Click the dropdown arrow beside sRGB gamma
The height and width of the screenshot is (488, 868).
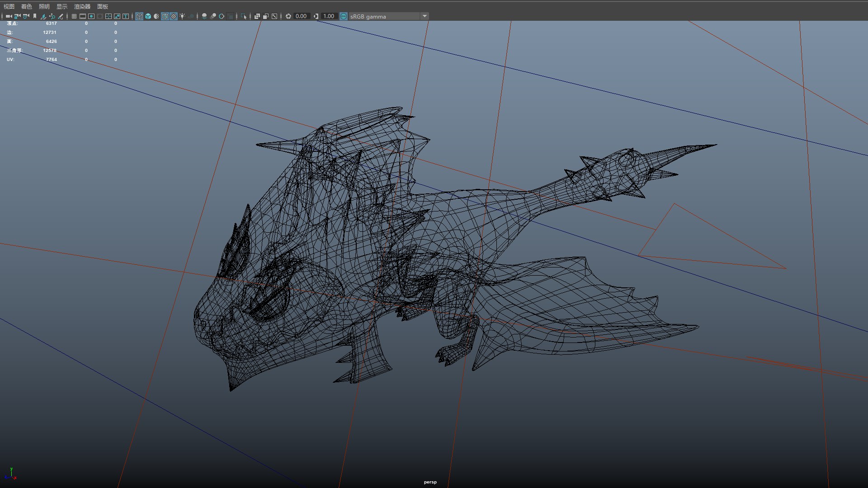pos(425,16)
